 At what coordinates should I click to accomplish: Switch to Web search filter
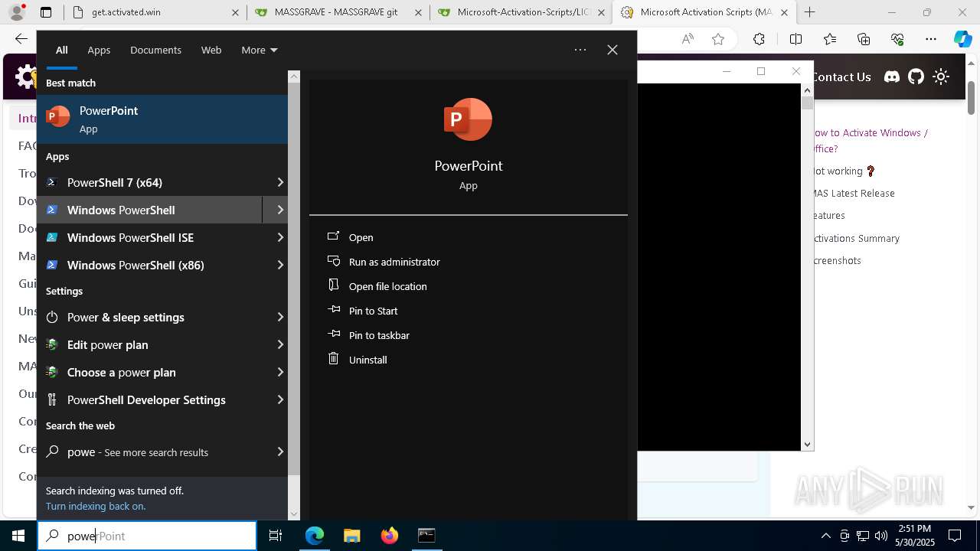point(211,50)
